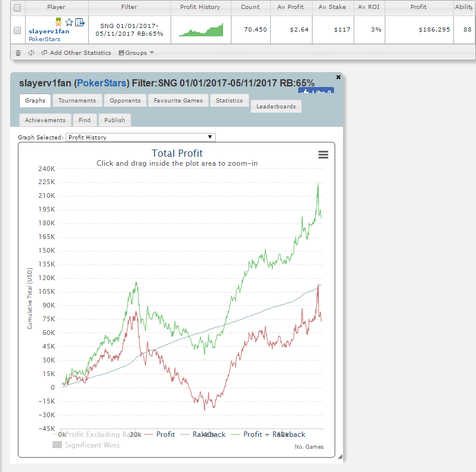Viewport: 476px width, 472px height.
Task: Open the Graph Selected dropdown
Action: 140,137
